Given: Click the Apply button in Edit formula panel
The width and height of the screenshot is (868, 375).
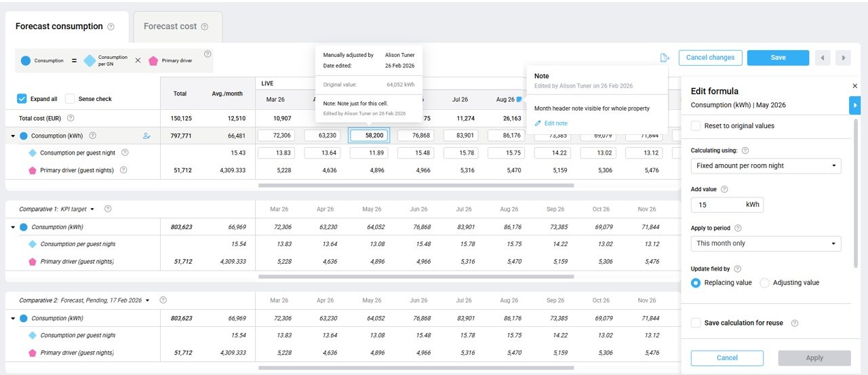Looking at the screenshot, I should [x=814, y=358].
